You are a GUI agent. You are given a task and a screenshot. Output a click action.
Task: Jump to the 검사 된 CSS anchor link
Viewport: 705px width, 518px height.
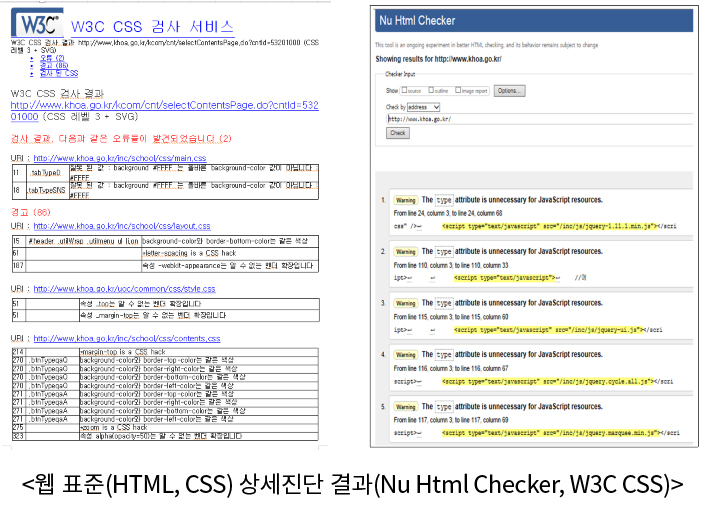(59, 73)
